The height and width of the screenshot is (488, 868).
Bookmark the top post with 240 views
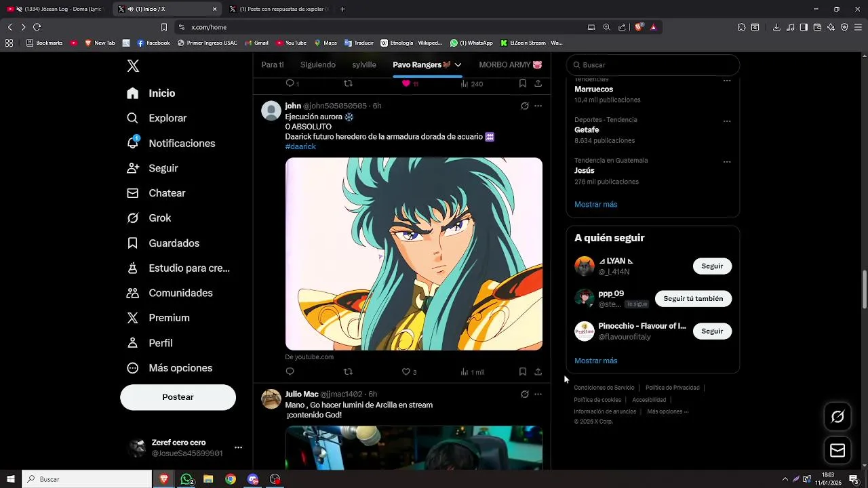(x=522, y=83)
